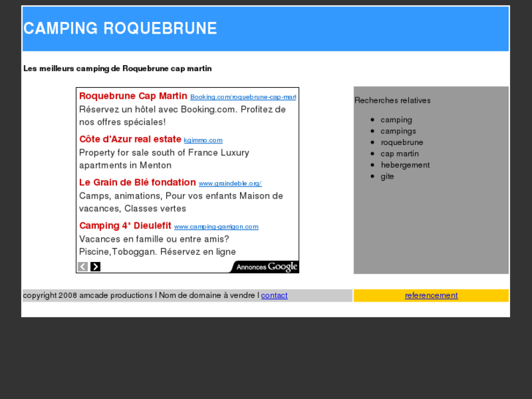Open the Camping 4* Dieulefit ad
The height and width of the screenshot is (399, 532).
point(125,225)
